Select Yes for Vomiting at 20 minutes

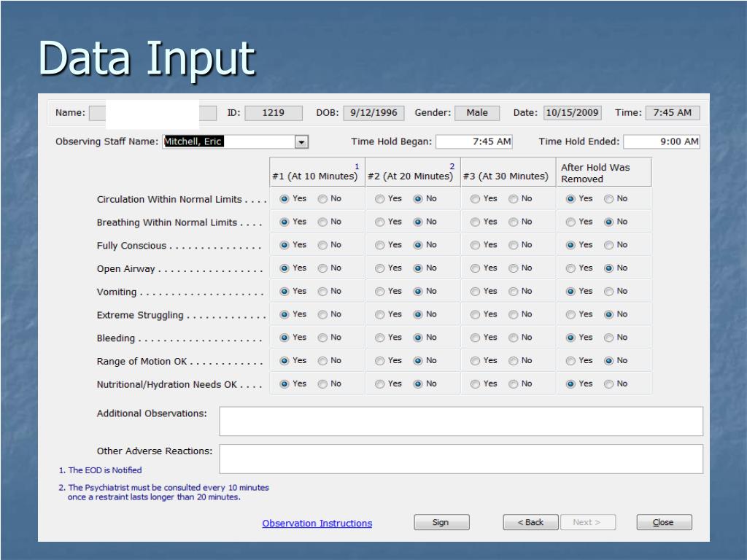[x=379, y=292]
